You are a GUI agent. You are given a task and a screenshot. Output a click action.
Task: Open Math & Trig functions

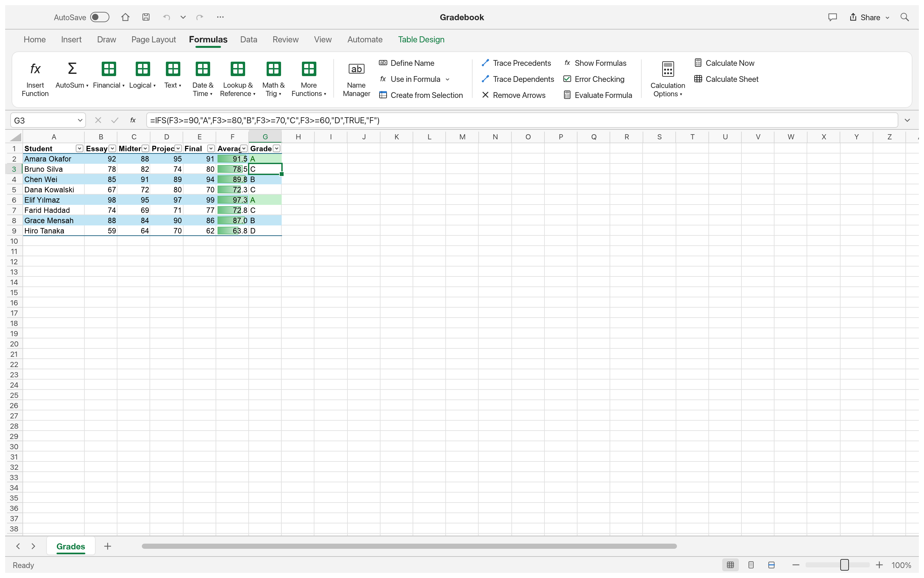tap(273, 79)
